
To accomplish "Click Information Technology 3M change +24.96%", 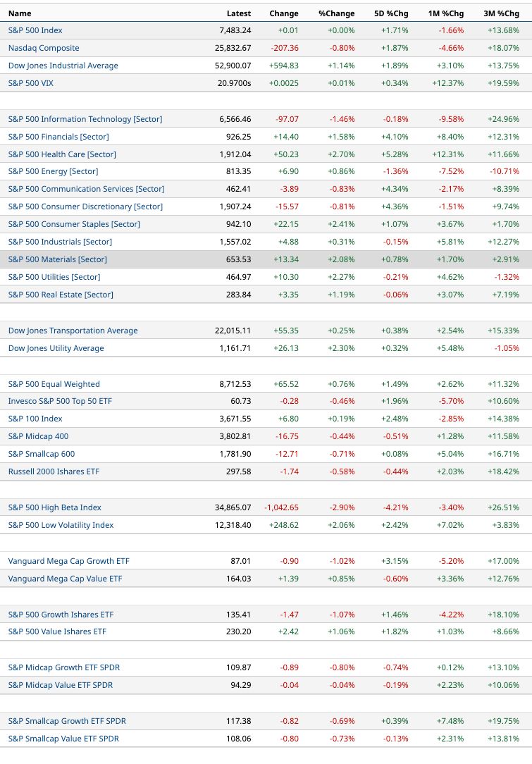I will coord(503,119).
